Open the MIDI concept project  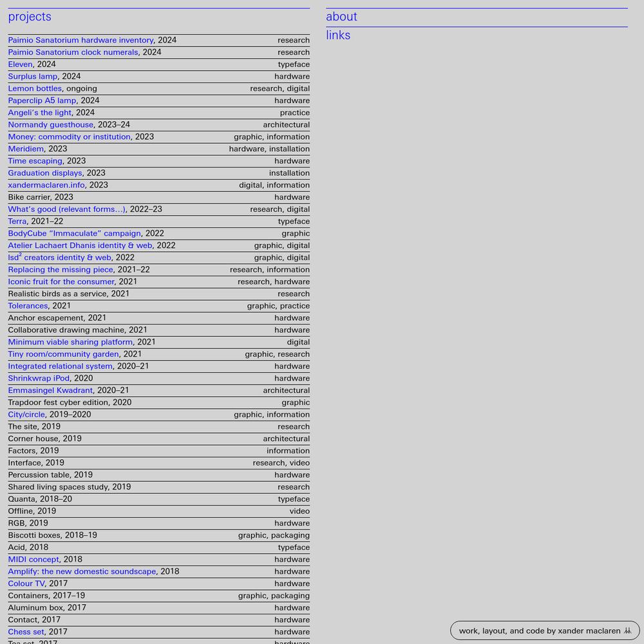[x=33, y=560]
